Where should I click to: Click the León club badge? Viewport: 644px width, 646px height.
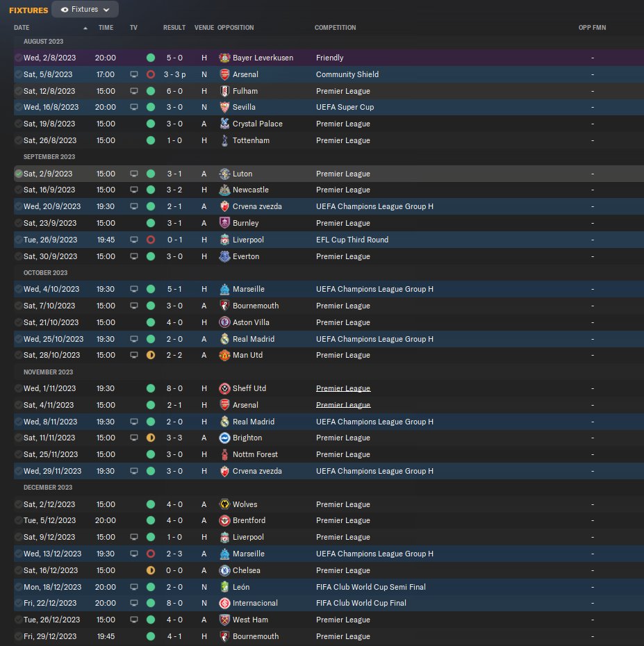tap(224, 587)
